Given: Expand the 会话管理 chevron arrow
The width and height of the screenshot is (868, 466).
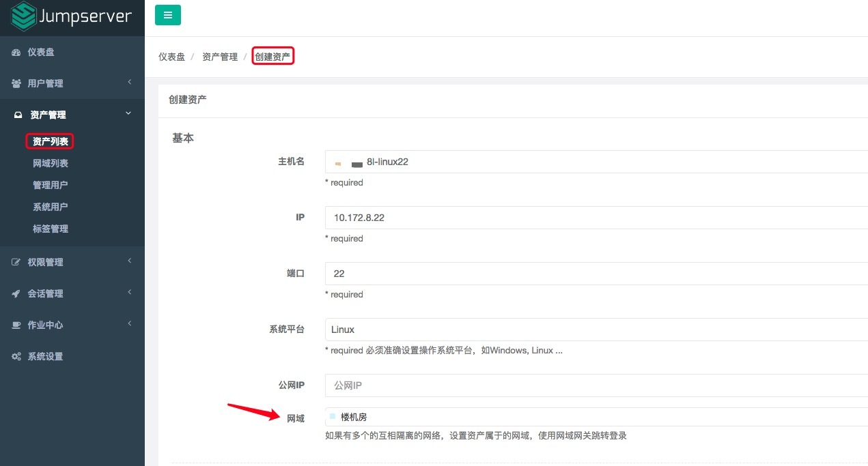Looking at the screenshot, I should [x=129, y=293].
